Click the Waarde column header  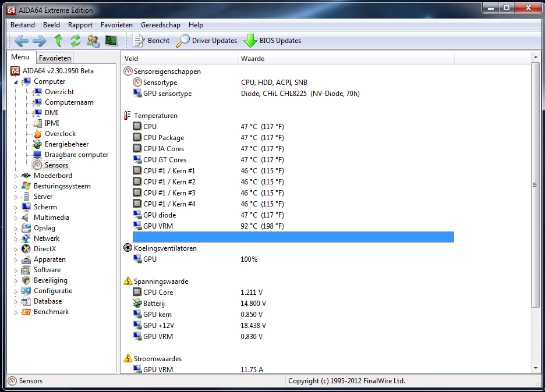(x=345, y=59)
